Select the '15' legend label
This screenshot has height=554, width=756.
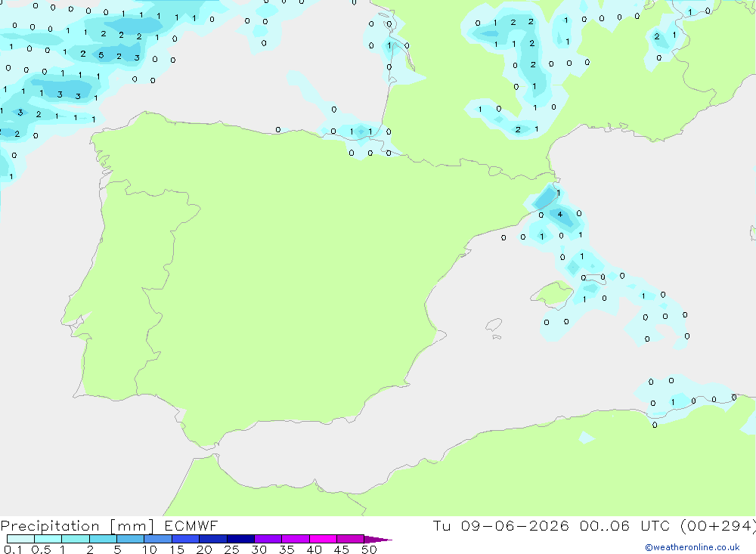coord(177,549)
